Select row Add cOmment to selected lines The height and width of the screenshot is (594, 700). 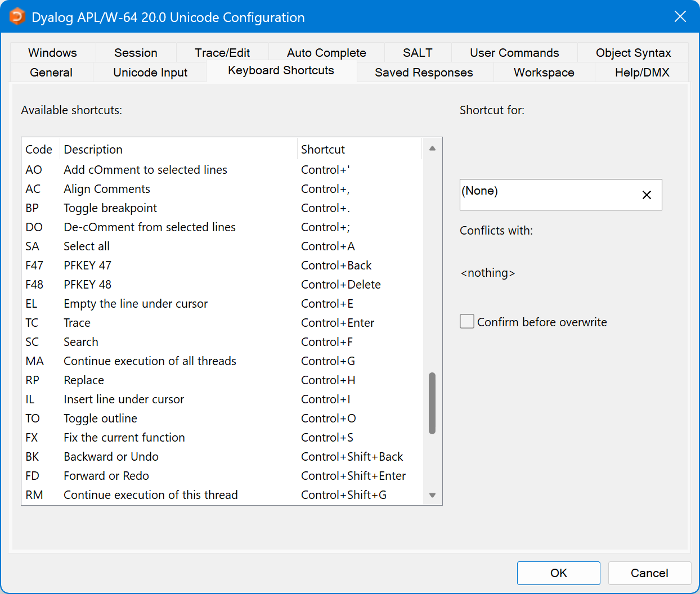(222, 170)
